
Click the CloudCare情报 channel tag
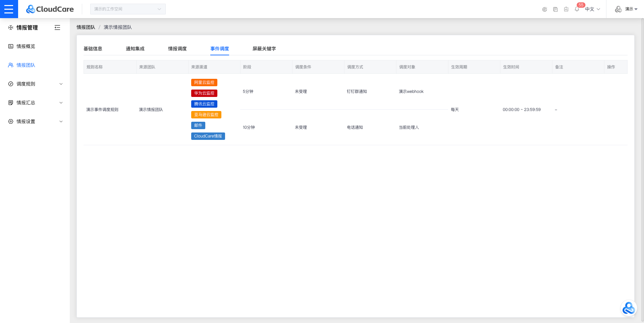click(208, 136)
